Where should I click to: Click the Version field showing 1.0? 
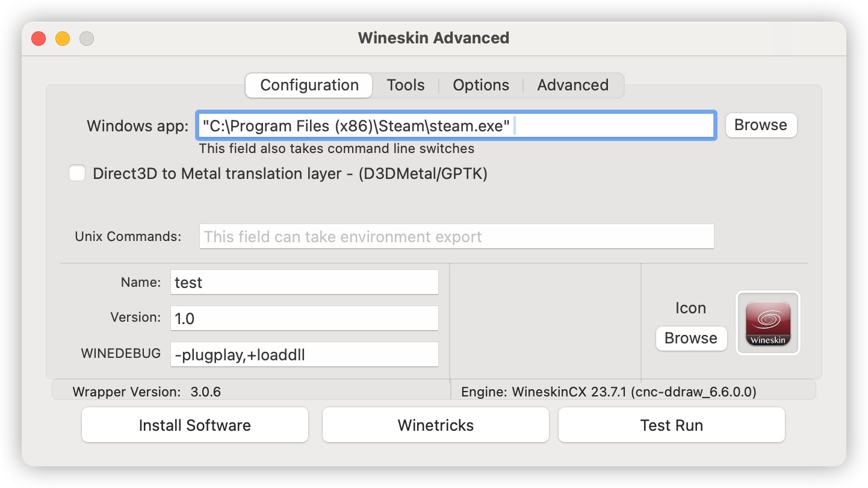coord(304,318)
